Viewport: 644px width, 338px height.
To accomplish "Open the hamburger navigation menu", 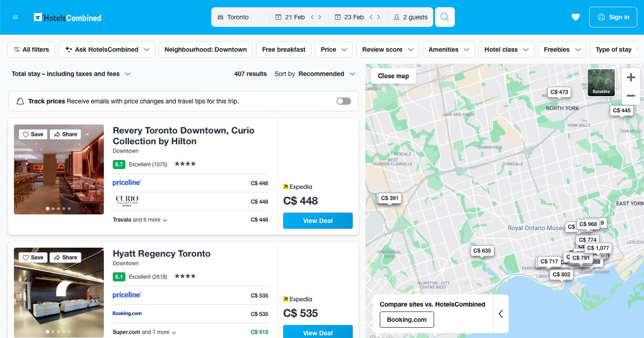I will (x=15, y=17).
